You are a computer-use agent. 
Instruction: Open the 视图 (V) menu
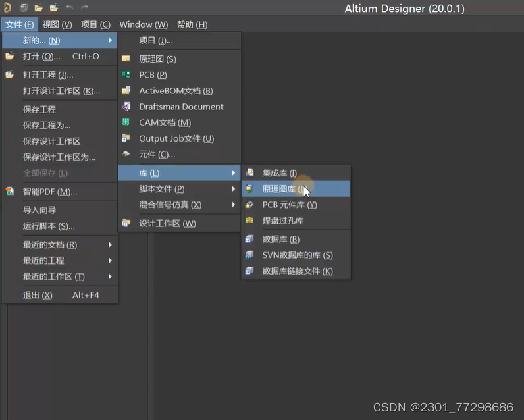[x=57, y=24]
